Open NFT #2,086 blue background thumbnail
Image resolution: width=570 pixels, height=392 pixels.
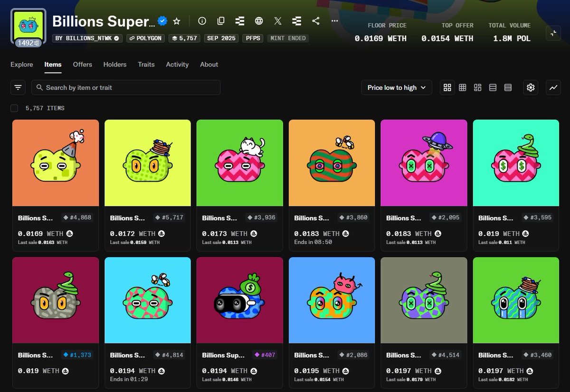click(x=332, y=300)
